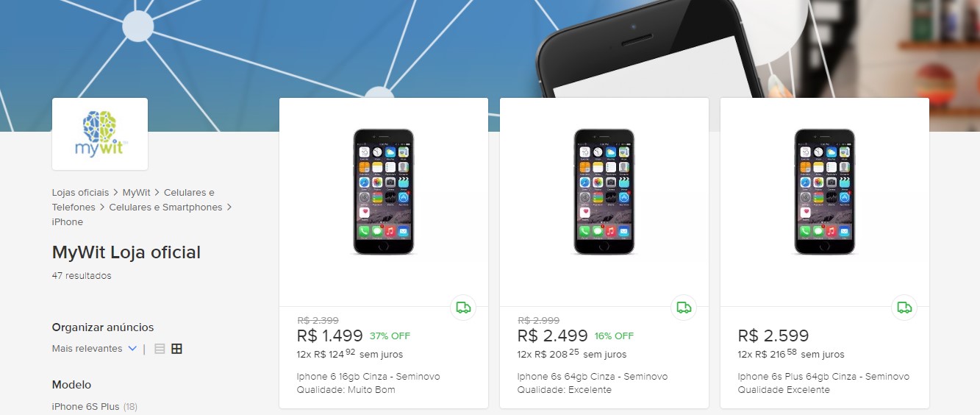Open Celulares e Smartphones breadcrumb
This screenshot has height=415, width=980.
(165, 207)
